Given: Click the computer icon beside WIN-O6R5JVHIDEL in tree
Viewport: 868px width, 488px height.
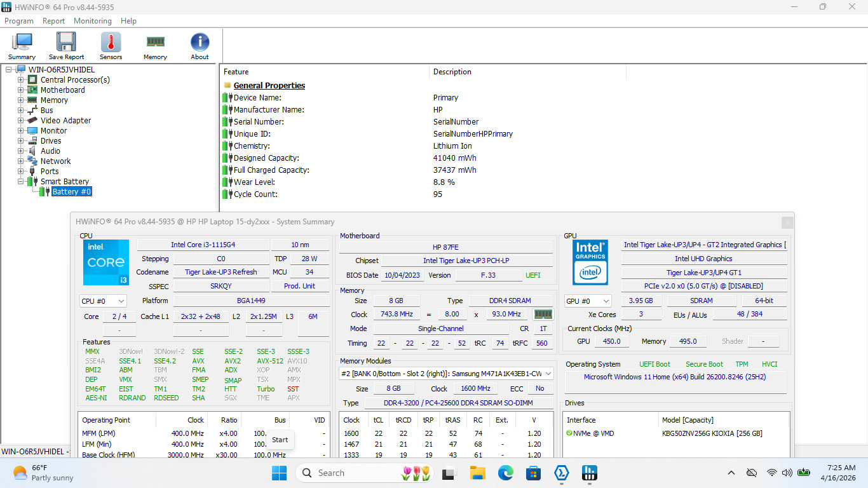Looking at the screenshot, I should point(21,69).
